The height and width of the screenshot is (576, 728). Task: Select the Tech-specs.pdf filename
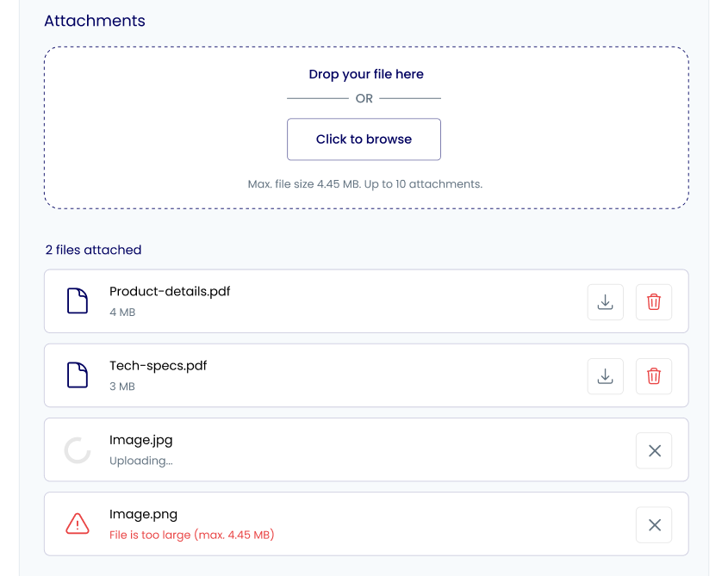[158, 366]
